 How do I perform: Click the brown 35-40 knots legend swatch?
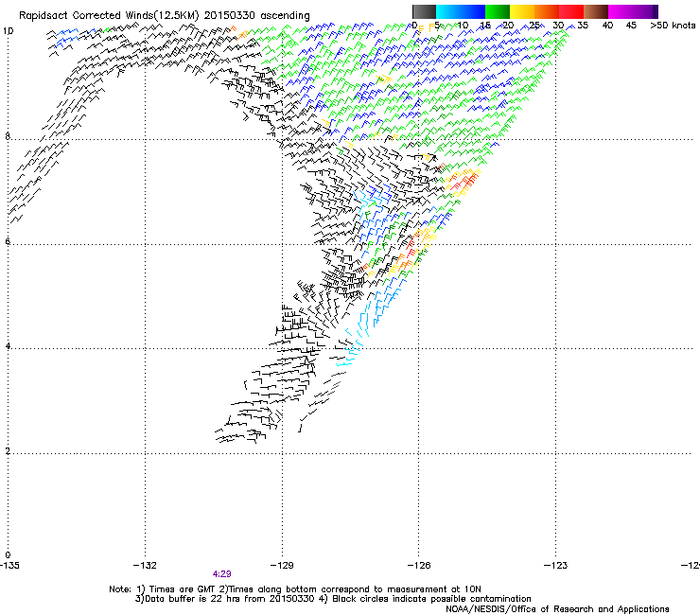pos(596,11)
